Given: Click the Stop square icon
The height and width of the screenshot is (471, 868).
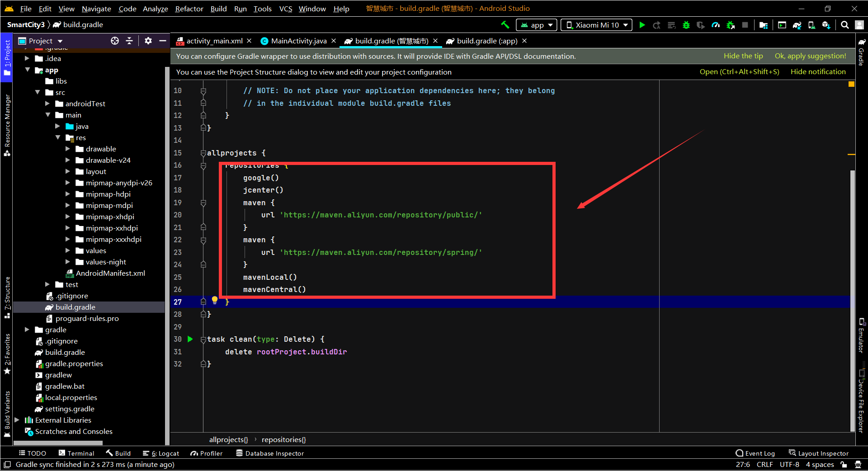Looking at the screenshot, I should click(745, 25).
